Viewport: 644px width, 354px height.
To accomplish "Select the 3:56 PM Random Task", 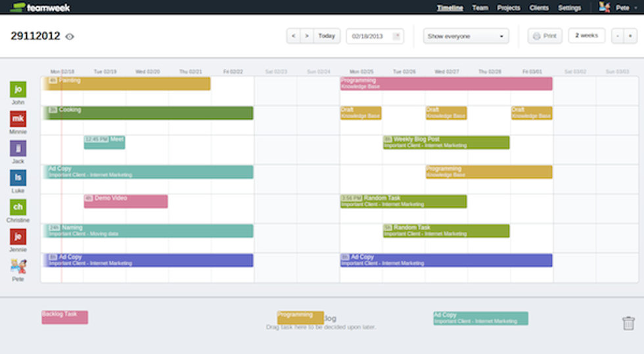I will [x=403, y=201].
